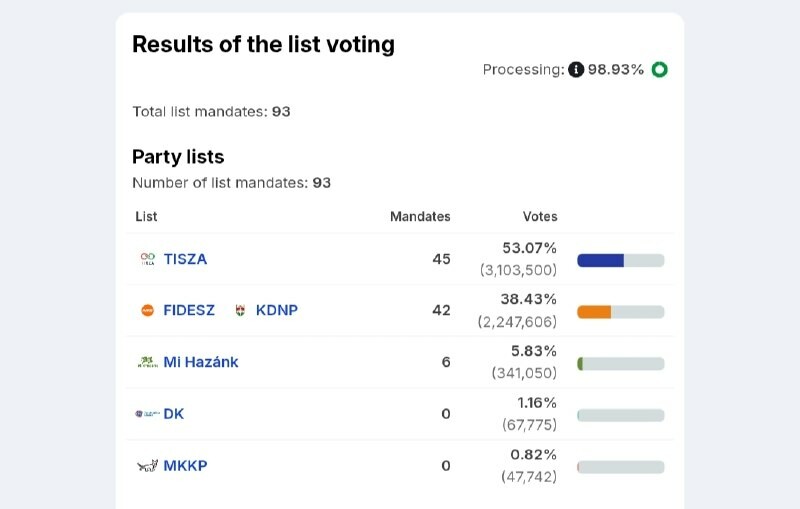The height and width of the screenshot is (509, 800).
Task: Click the orange FIDESZ party logo
Action: 147,311
